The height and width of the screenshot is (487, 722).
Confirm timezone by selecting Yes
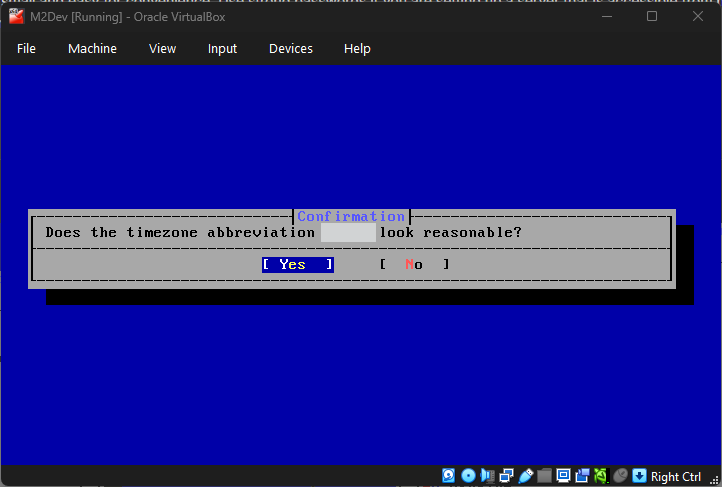coord(297,265)
